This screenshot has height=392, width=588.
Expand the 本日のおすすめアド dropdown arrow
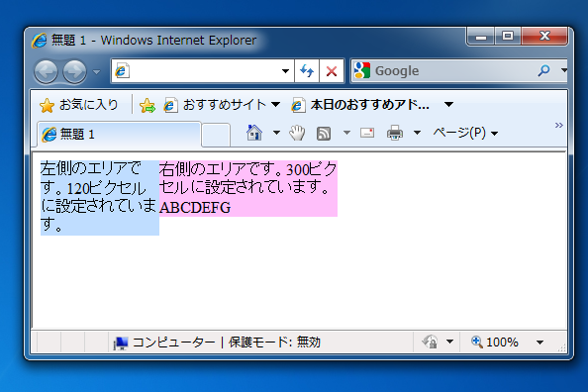coord(448,104)
